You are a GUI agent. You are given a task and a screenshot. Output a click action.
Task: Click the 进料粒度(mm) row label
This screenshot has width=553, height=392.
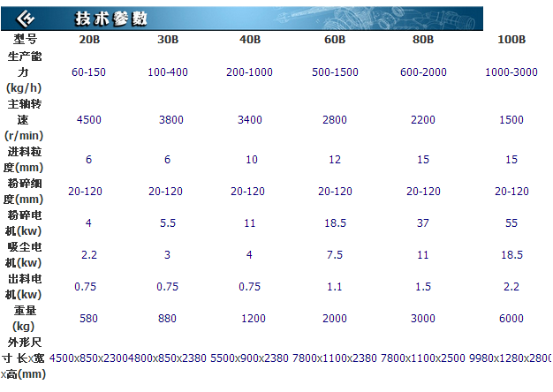pyautogui.click(x=23, y=159)
